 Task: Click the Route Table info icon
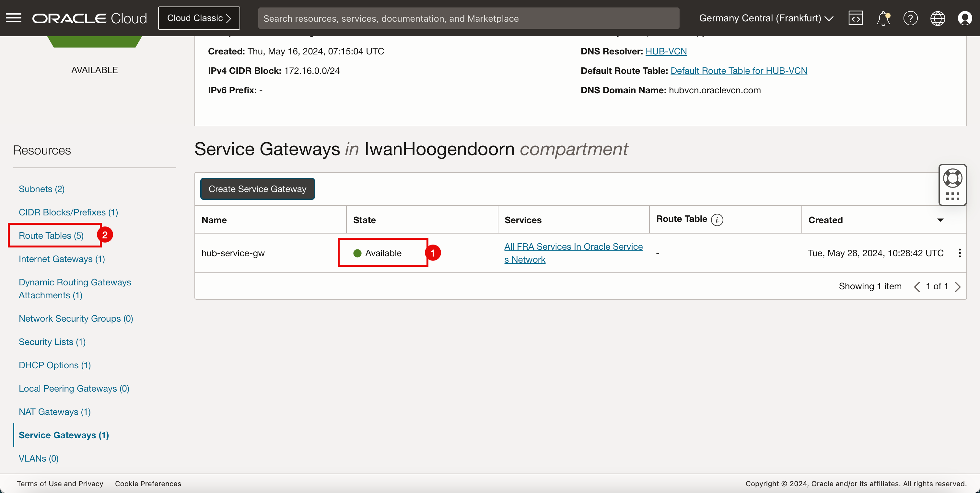717,220
